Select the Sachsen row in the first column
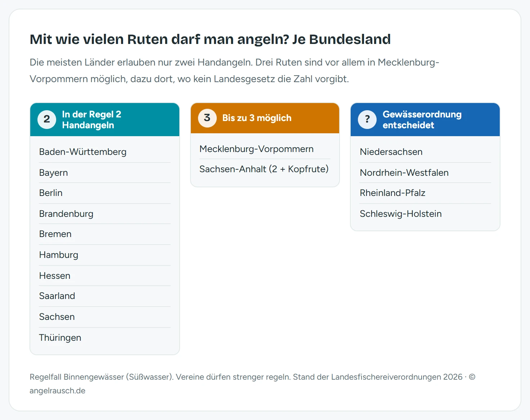 [x=105, y=317]
